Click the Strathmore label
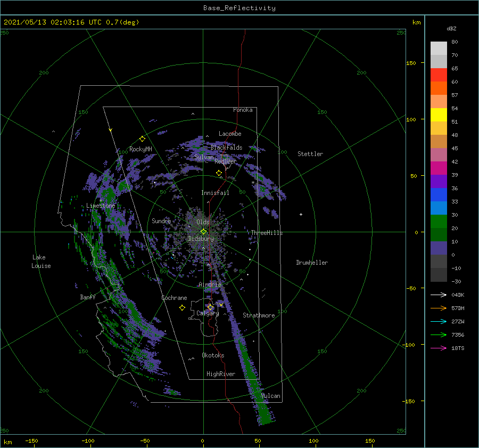The image size is (479, 448). 259,315
